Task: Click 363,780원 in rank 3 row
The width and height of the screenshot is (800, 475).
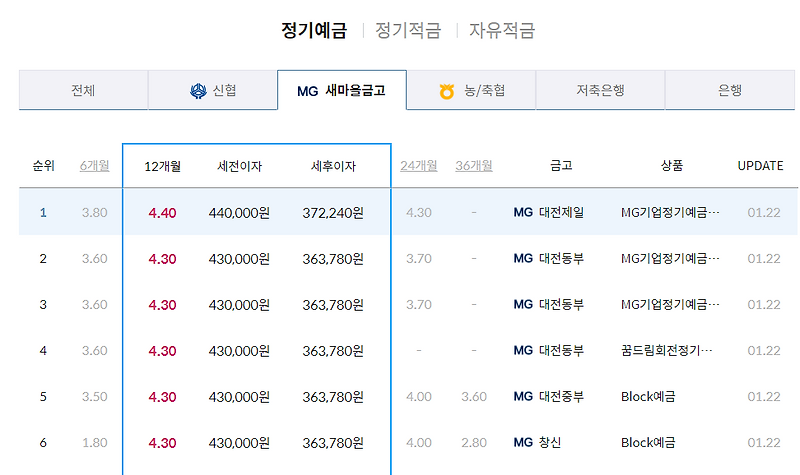Action: [x=333, y=305]
